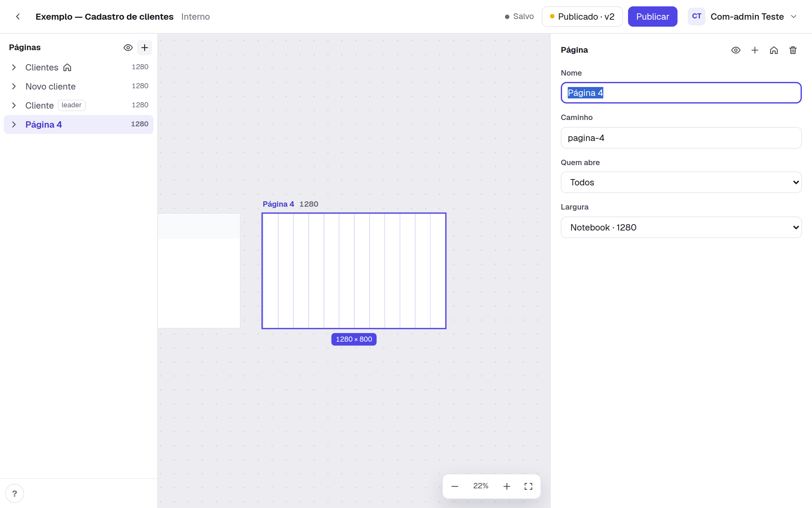Image resolution: width=812 pixels, height=508 pixels.
Task: Toggle the preview eye in the Página panel
Action: (x=736, y=50)
